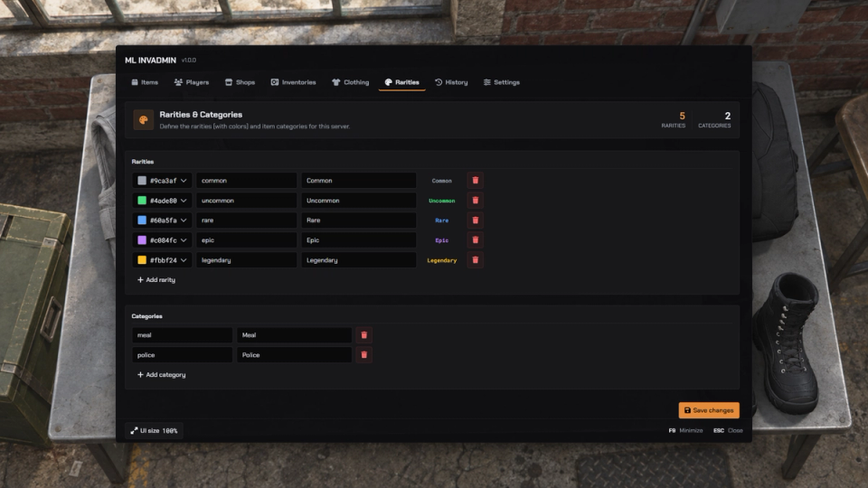Open the #c084fc color dropdown
Screen dimensions: 868x488
pos(162,240)
